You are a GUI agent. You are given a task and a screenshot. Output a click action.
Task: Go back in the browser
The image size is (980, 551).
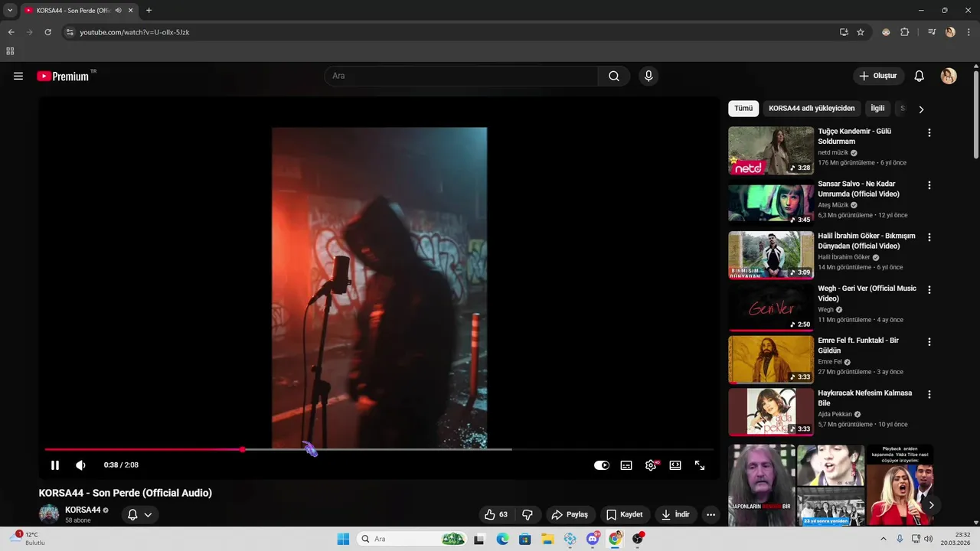(x=11, y=32)
